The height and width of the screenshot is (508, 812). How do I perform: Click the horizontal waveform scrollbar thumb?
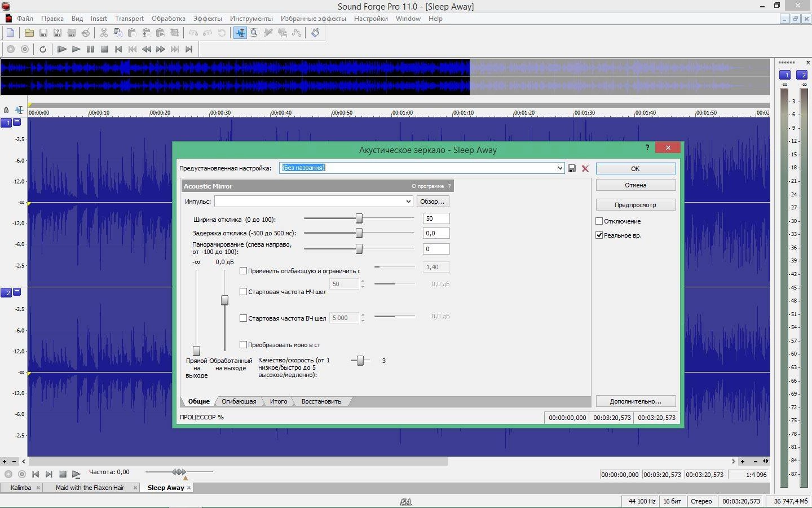pyautogui.click(x=238, y=461)
